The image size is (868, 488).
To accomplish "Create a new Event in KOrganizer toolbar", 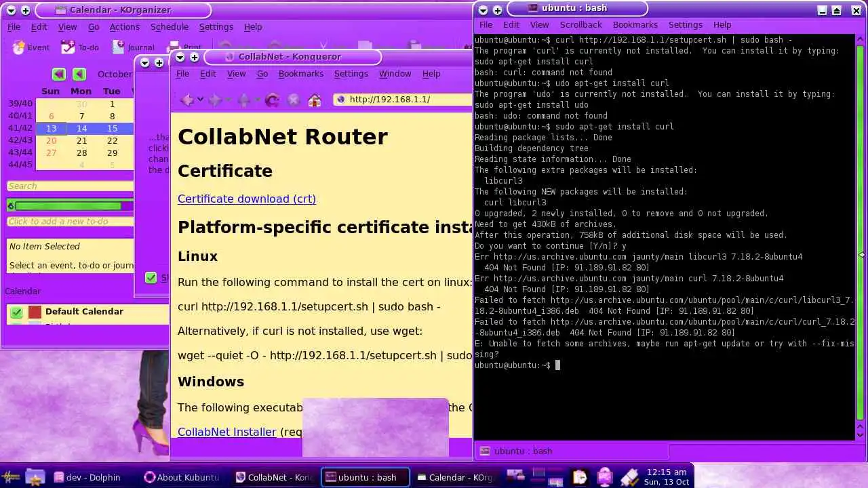I will (31, 47).
